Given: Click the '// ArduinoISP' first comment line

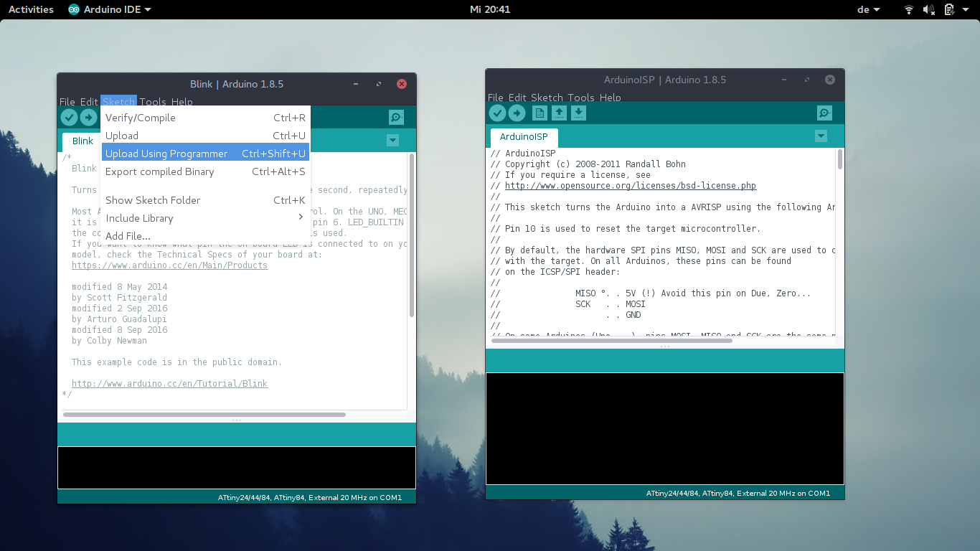Looking at the screenshot, I should (523, 154).
